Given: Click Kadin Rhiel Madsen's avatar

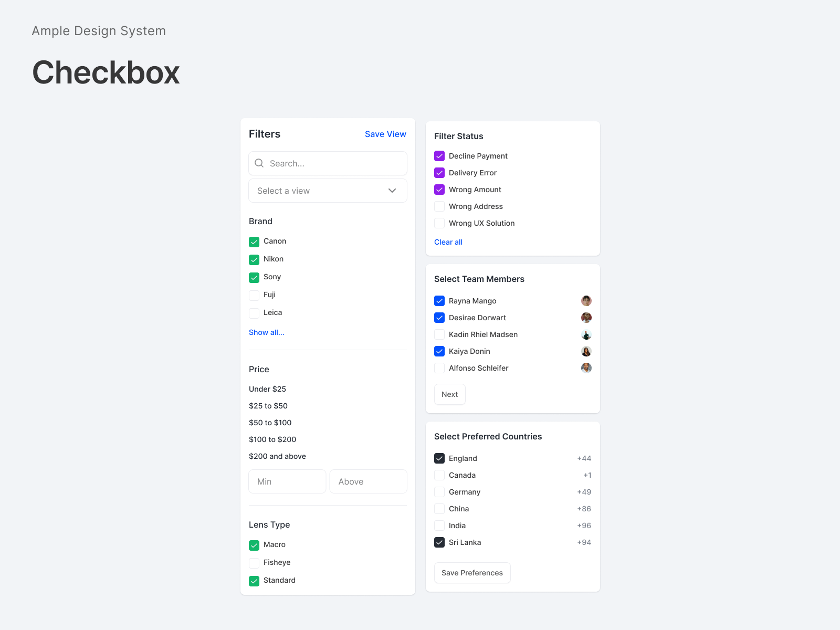Looking at the screenshot, I should click(586, 334).
